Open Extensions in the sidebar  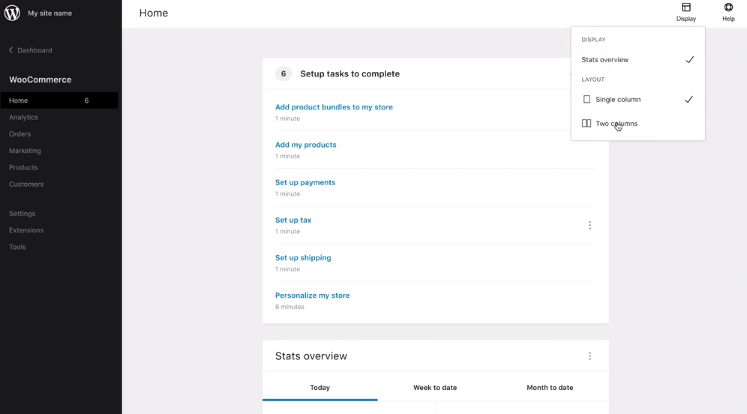pos(26,230)
